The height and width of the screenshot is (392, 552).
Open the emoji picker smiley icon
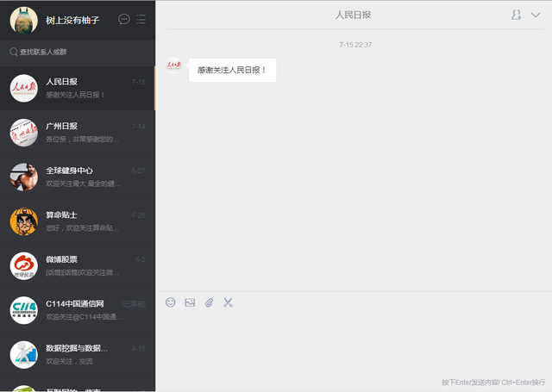[171, 302]
